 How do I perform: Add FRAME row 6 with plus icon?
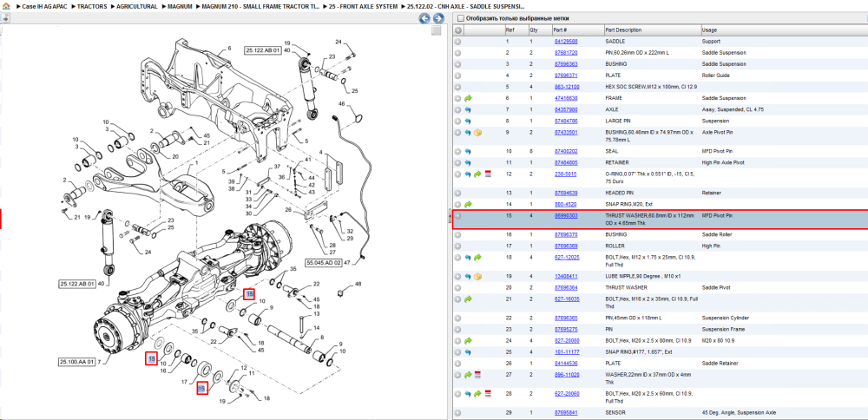click(x=457, y=98)
